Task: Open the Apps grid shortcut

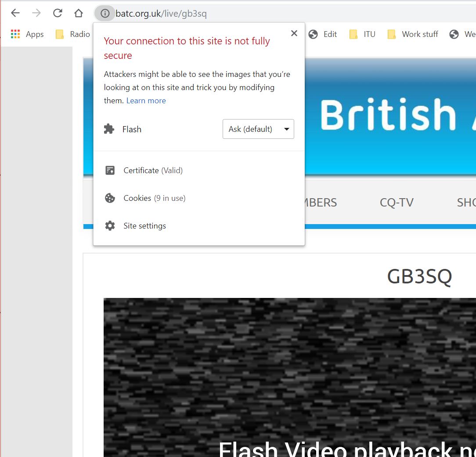Action: tap(27, 34)
